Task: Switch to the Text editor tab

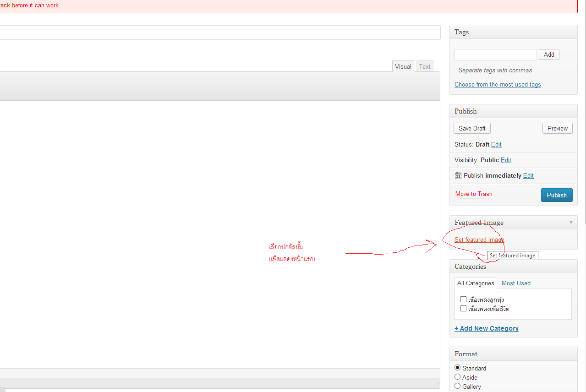Action: tap(425, 66)
